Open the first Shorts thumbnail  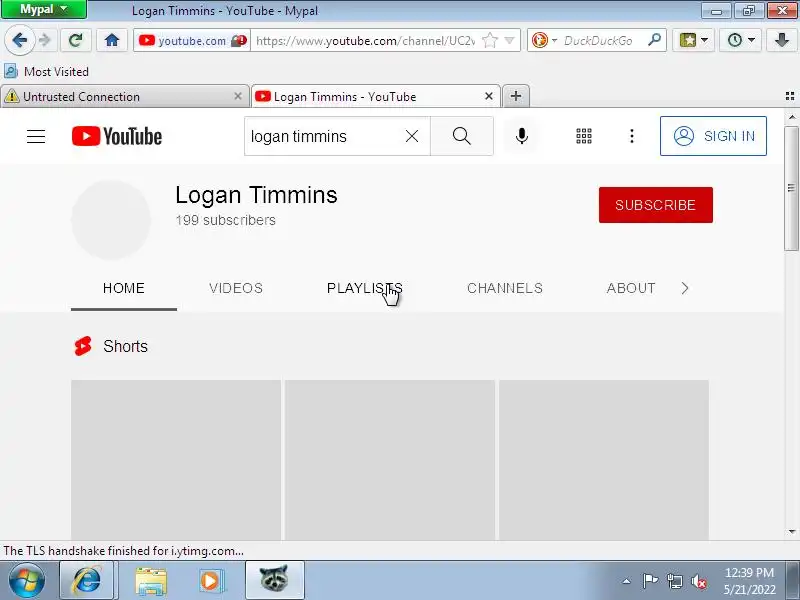click(176, 460)
